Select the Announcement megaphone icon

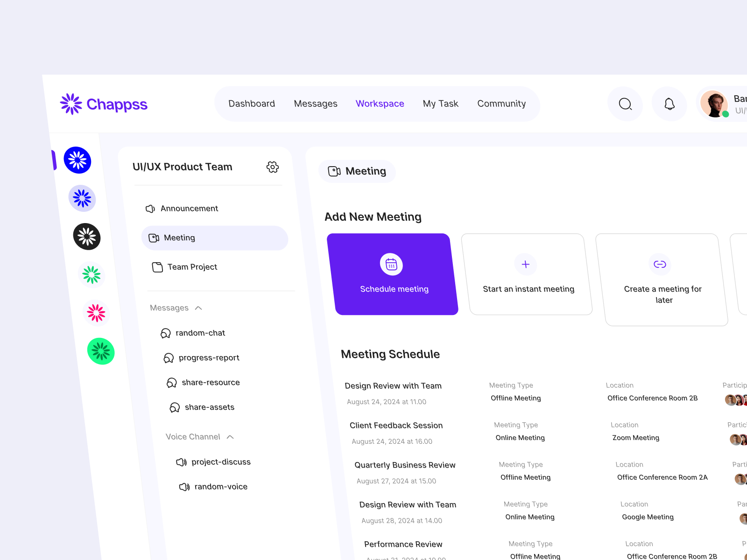click(150, 209)
